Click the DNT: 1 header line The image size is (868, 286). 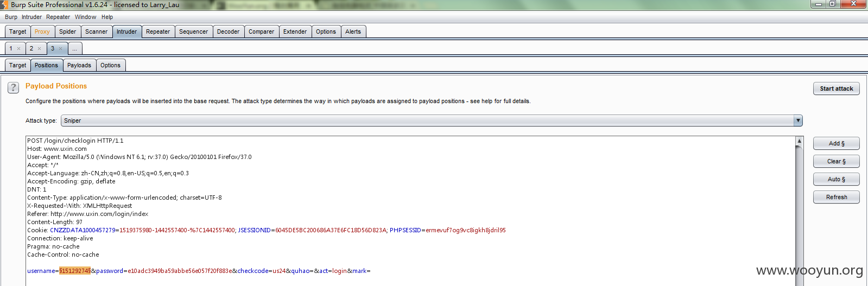point(37,189)
